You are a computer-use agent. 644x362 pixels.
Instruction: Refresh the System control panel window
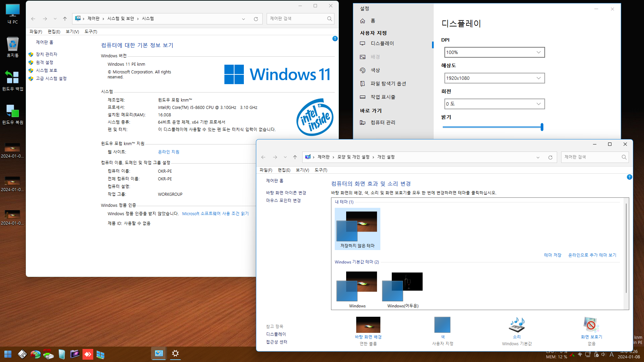pyautogui.click(x=256, y=19)
